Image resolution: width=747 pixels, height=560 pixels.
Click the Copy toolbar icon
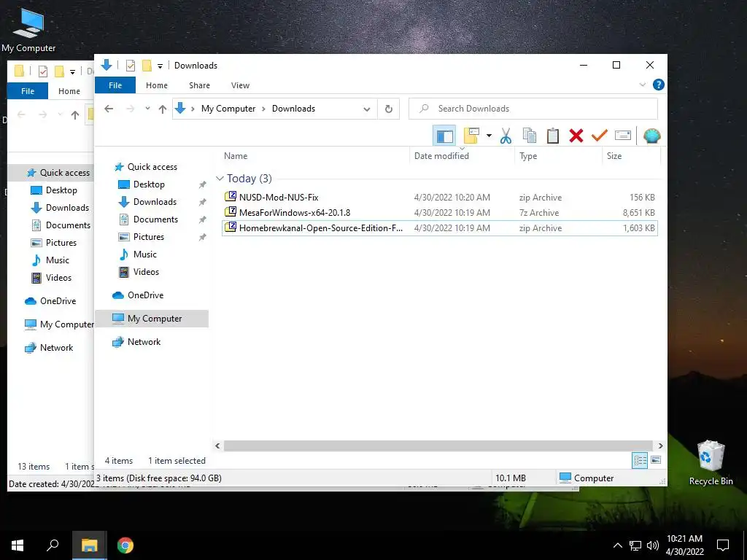530,136
